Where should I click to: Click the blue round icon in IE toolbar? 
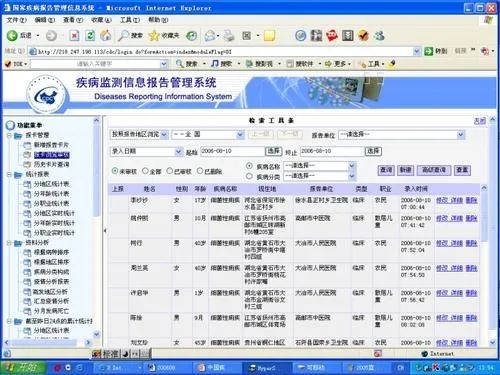(x=300, y=36)
